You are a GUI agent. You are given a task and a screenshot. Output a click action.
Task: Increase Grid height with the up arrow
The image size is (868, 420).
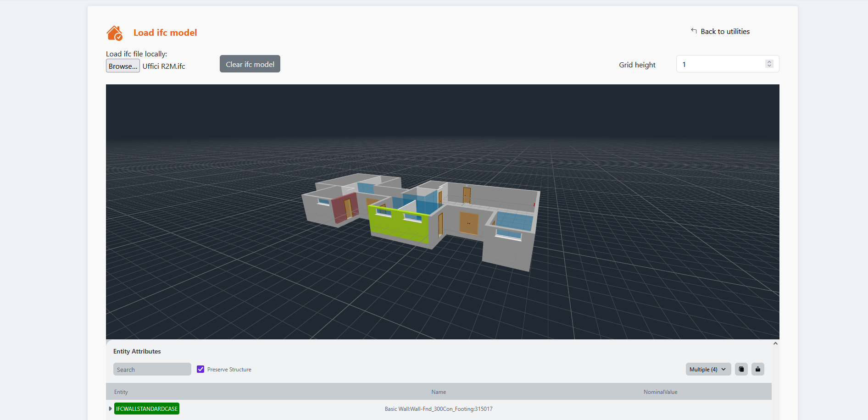769,62
